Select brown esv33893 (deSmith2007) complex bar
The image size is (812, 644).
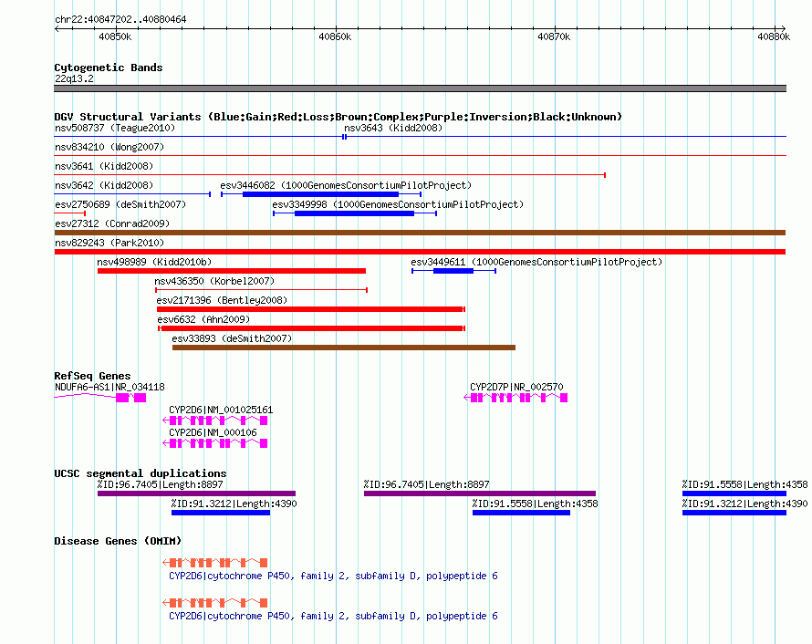[x=344, y=348]
